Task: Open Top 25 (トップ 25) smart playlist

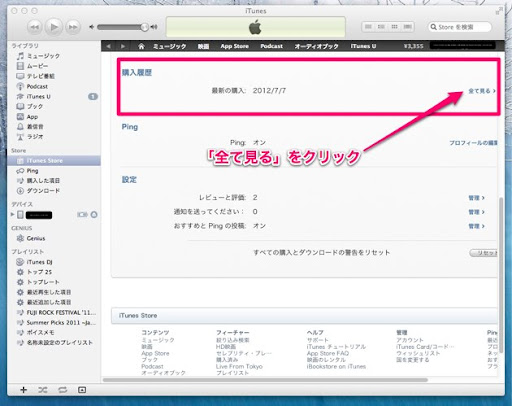Action: (x=39, y=272)
